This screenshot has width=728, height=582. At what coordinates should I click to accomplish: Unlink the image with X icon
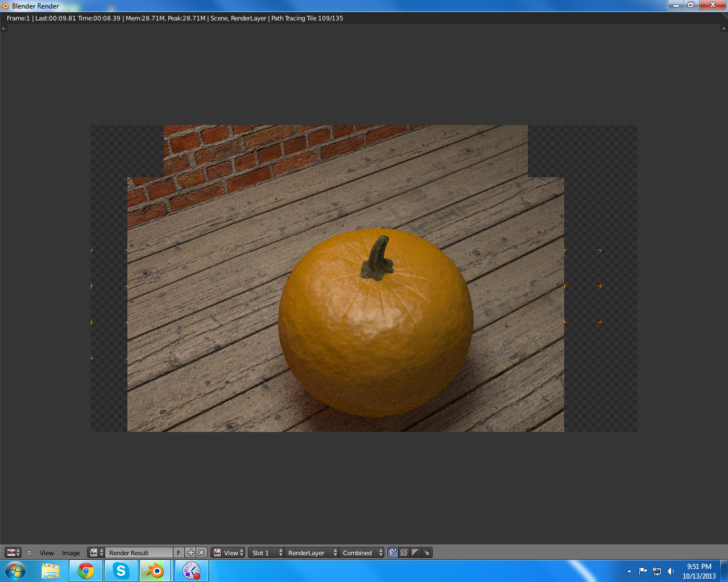(x=201, y=552)
